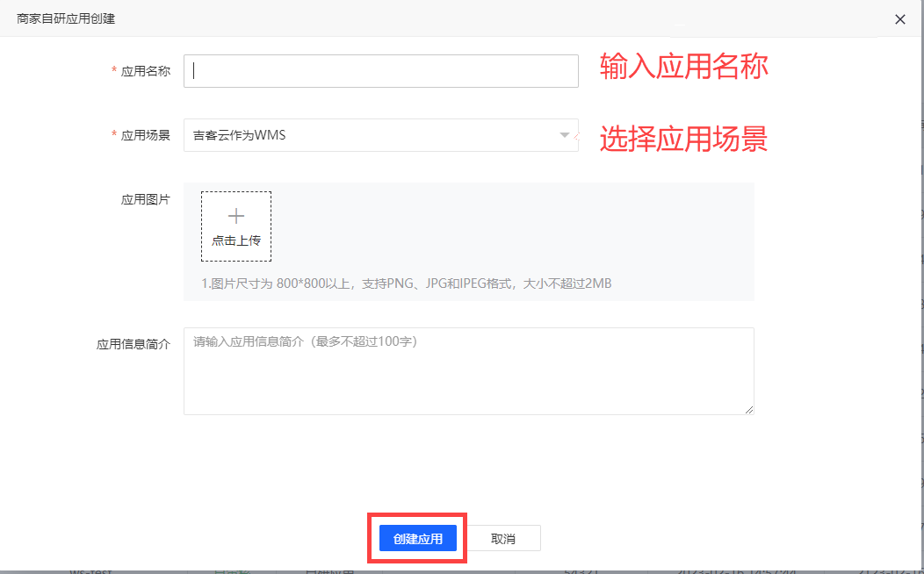This screenshot has height=574, width=924.
Task: Click the 商家自研应用创建 dialog title
Action: (x=66, y=18)
